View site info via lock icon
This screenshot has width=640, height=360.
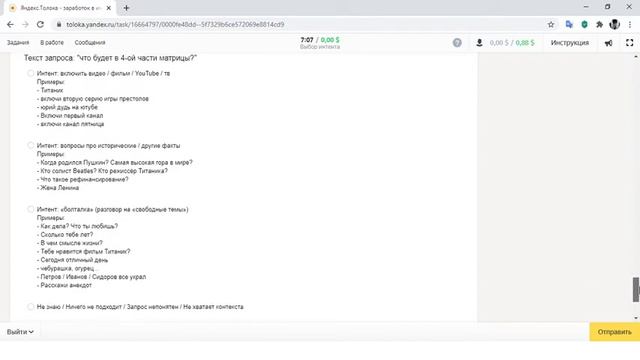(x=59, y=24)
